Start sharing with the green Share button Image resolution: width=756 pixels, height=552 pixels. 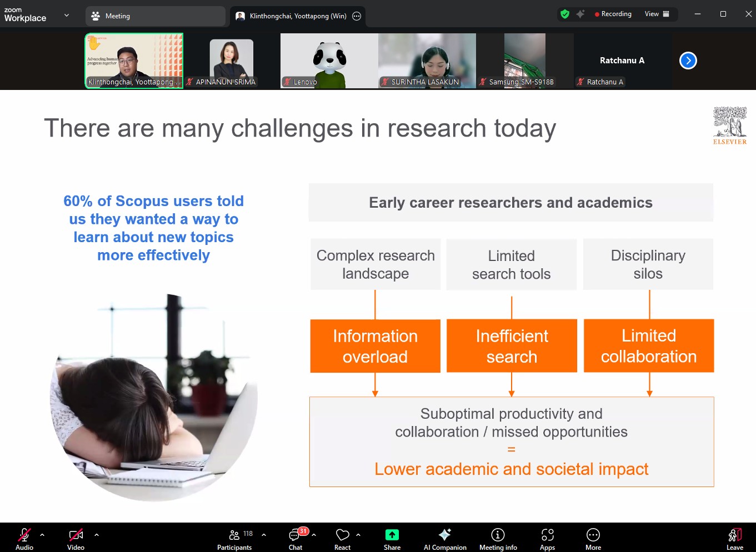[x=392, y=535]
